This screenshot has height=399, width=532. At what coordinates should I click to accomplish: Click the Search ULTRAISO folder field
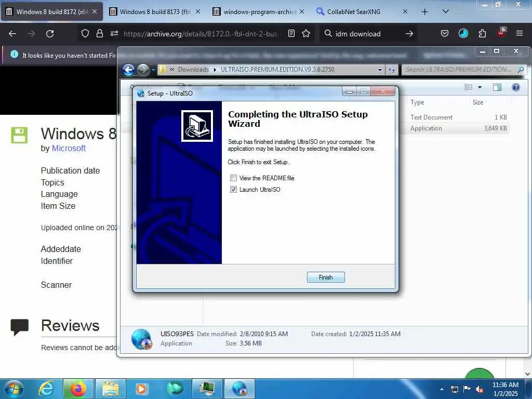pos(464,70)
